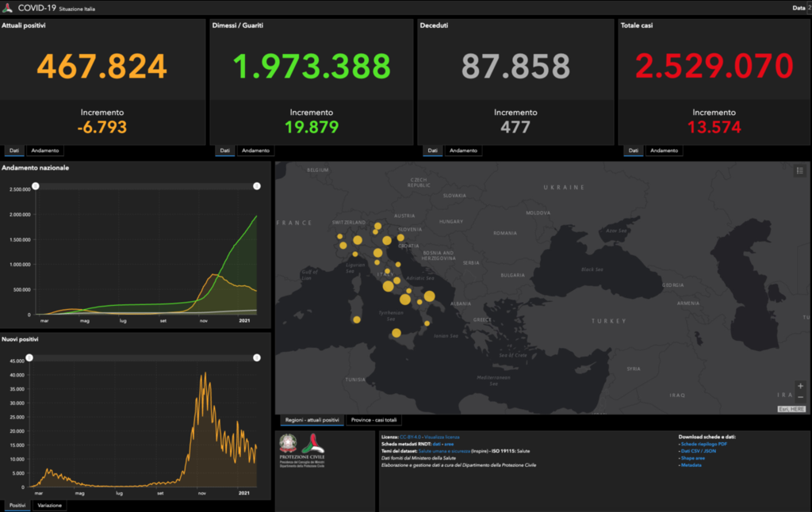Open the Scheda riepilogo PDF link
The image size is (812, 512).
click(x=706, y=445)
